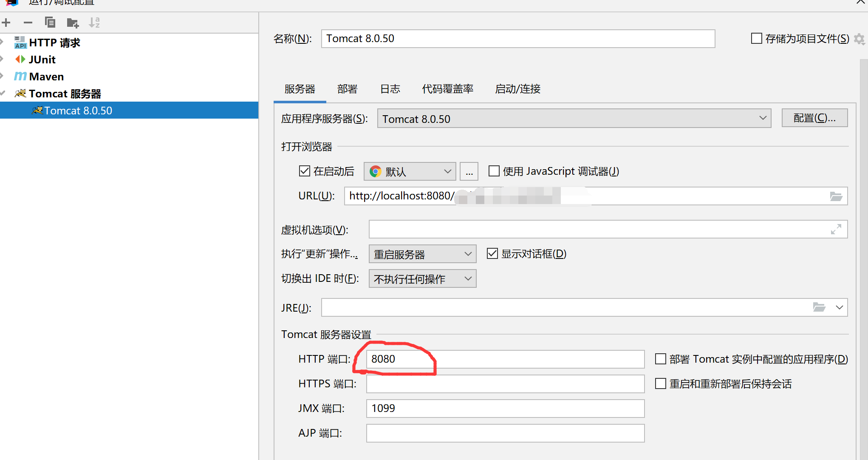Enable 使用 JavaScript 调试器 checkbox

tap(494, 171)
